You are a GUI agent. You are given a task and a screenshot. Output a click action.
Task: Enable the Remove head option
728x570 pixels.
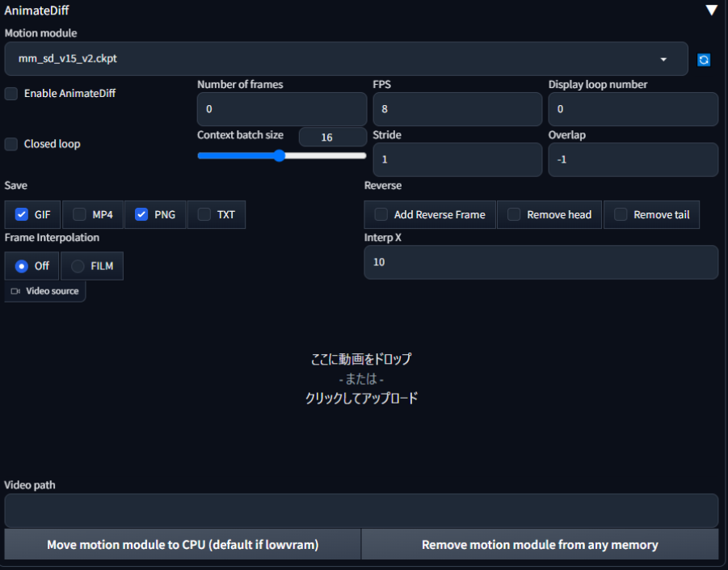514,215
